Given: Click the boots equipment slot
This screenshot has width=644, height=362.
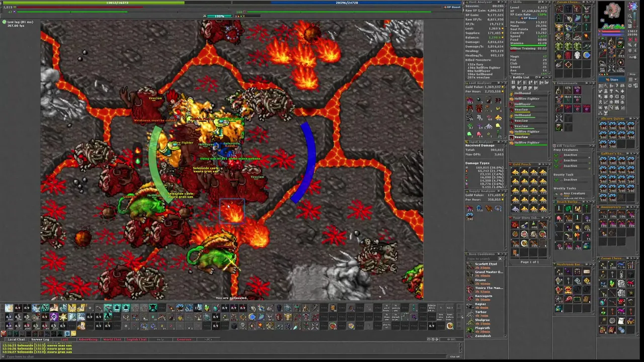Looking at the screenshot, I should point(611,68).
